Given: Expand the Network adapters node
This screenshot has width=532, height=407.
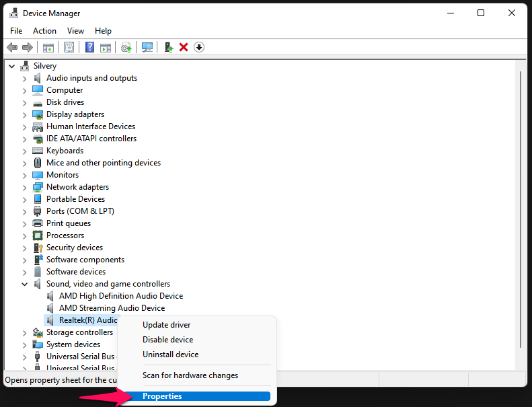Looking at the screenshot, I should pos(25,187).
